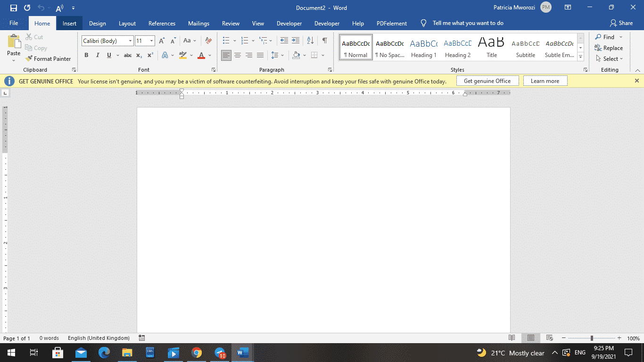Image resolution: width=644 pixels, height=362 pixels.
Task: Click the Text Effects glowing A icon
Action: 165,55
